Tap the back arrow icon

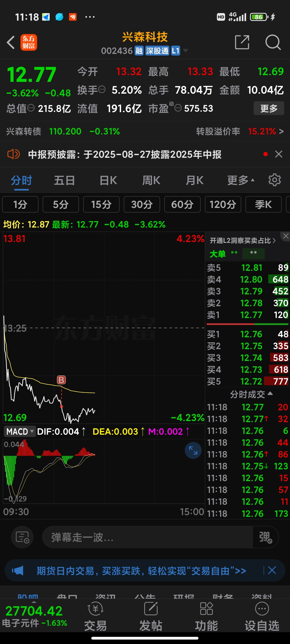coord(11,42)
